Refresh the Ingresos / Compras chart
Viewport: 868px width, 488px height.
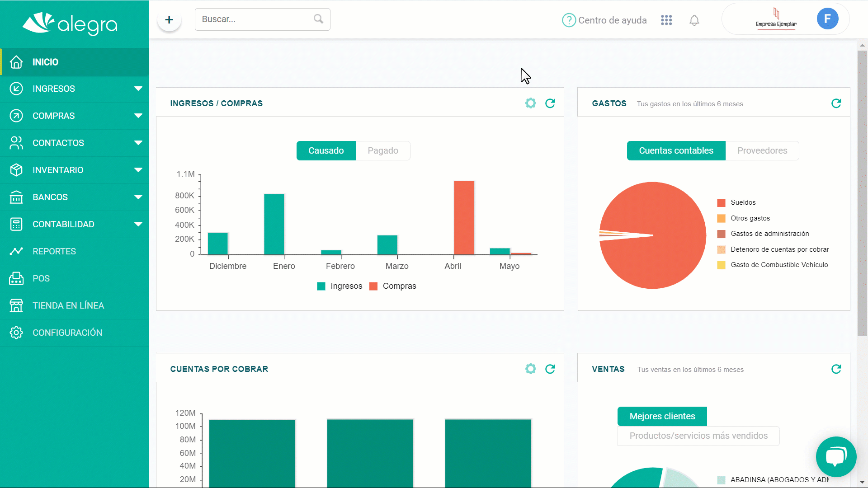550,103
